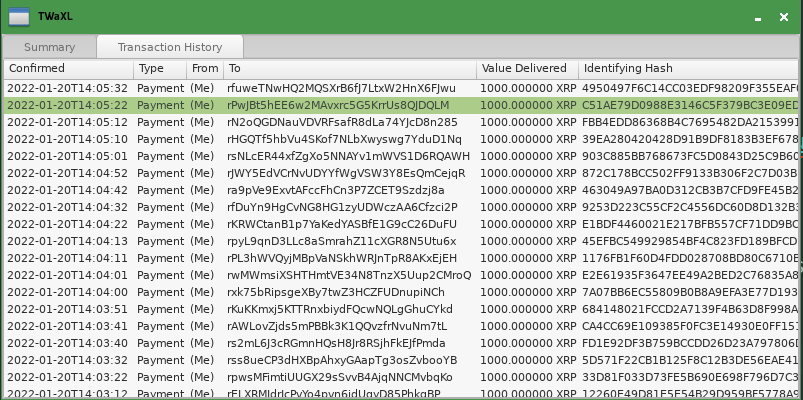Viewport: 803px width, 400px height.
Task: Click value delivered in 14:04:22 row
Action: pyautogui.click(x=528, y=224)
